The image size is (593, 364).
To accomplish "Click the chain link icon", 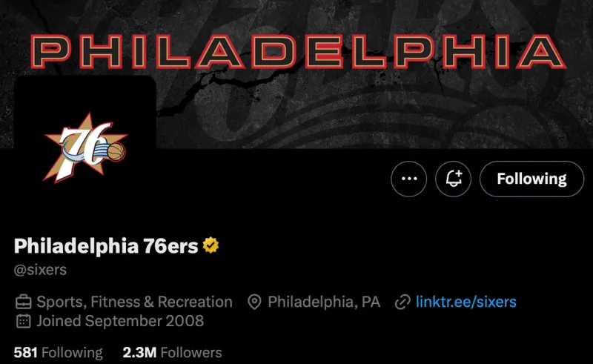I will pyautogui.click(x=402, y=302).
